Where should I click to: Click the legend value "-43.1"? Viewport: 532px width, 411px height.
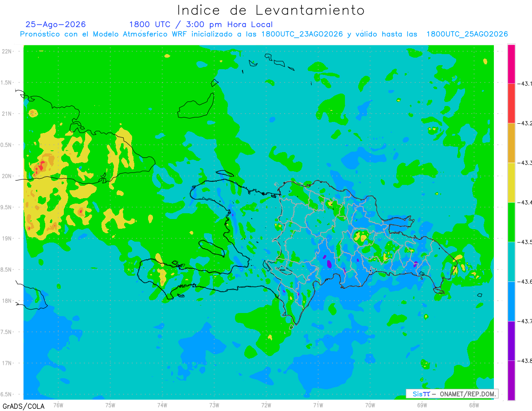coord(525,83)
